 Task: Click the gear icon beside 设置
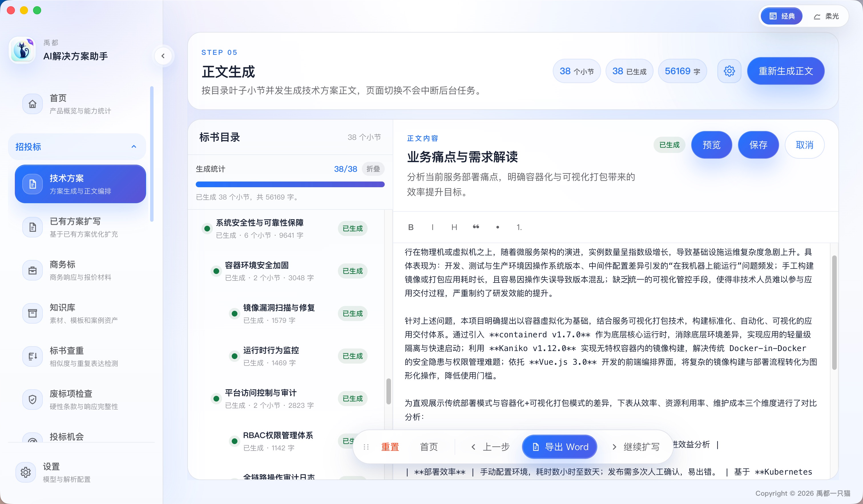(x=26, y=472)
